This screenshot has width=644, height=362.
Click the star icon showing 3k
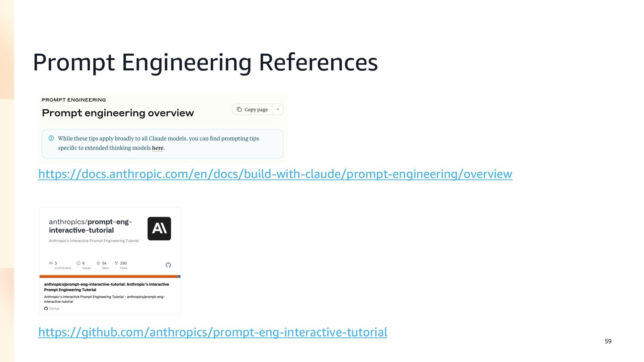point(98,263)
